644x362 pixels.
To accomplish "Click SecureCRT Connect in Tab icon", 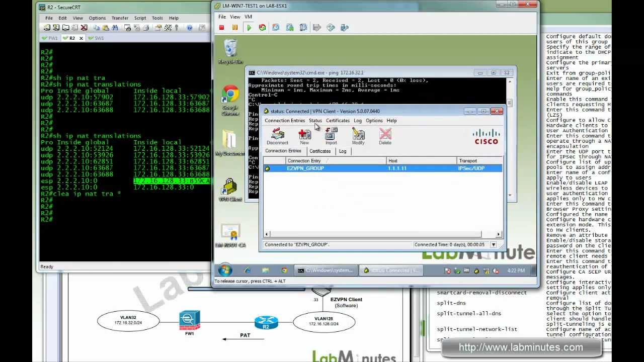I will 66,28.
